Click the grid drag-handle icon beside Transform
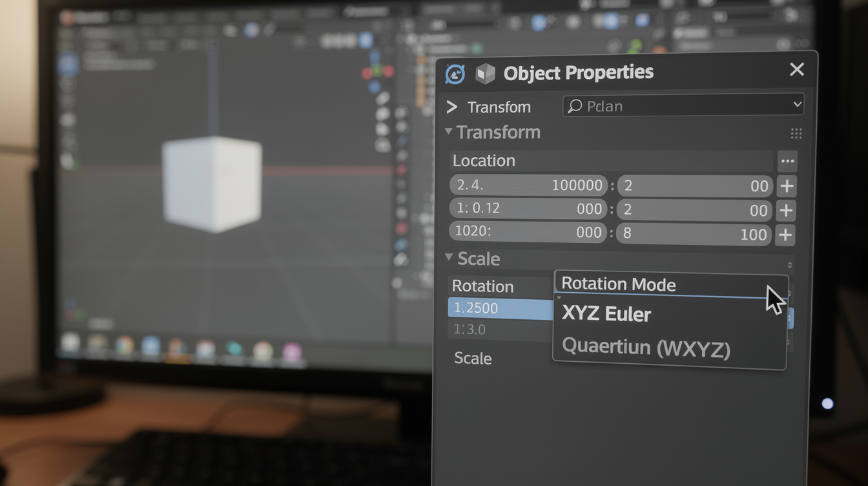The width and height of the screenshot is (868, 486). pyautogui.click(x=796, y=134)
